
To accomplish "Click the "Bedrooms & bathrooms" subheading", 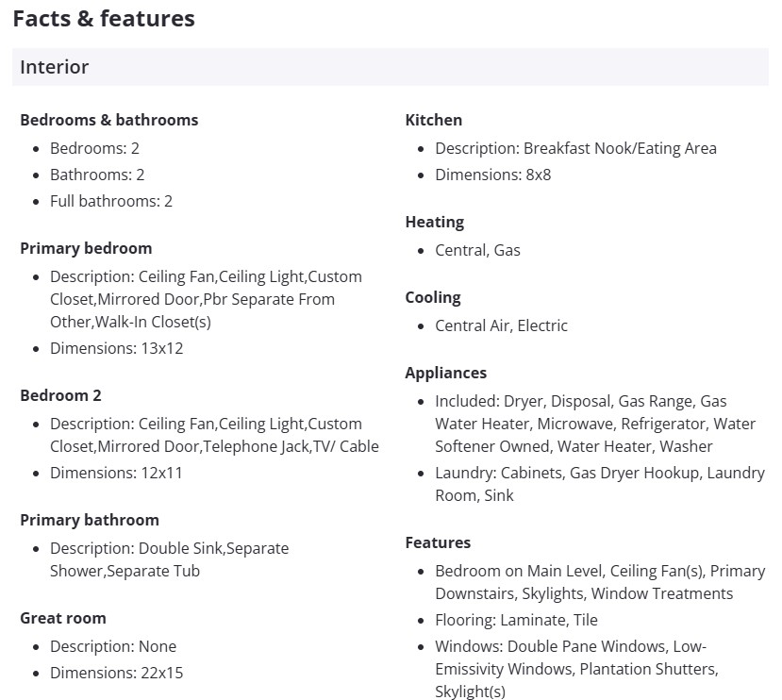I will point(108,120).
